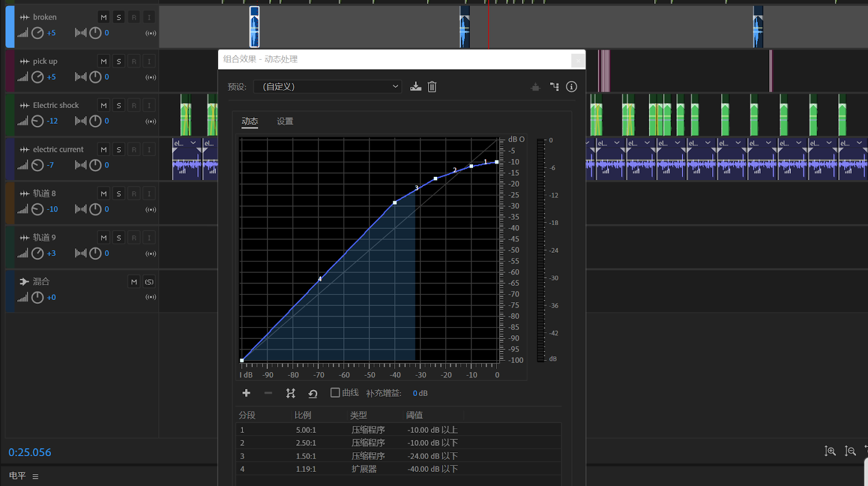Toggle channel map editor icon
The width and height of the screenshot is (868, 486).
(x=554, y=87)
